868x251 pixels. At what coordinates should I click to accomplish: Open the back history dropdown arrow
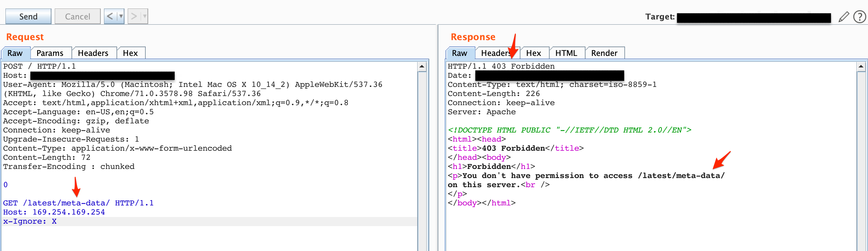[121, 16]
